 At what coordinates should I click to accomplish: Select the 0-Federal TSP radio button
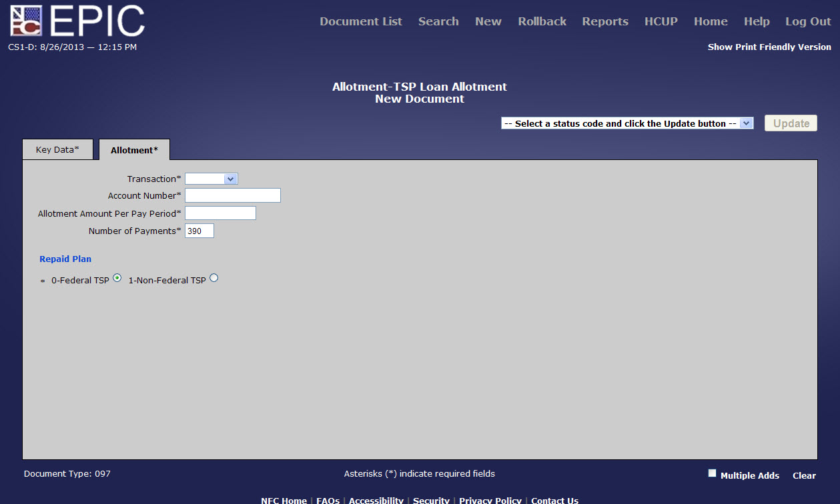pos(117,279)
